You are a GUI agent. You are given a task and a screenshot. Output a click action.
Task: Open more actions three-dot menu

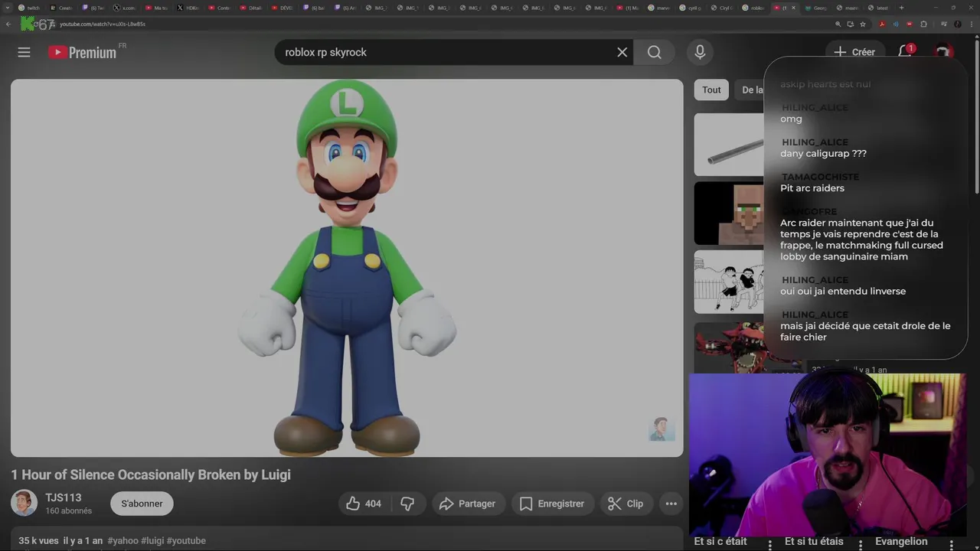[671, 504]
